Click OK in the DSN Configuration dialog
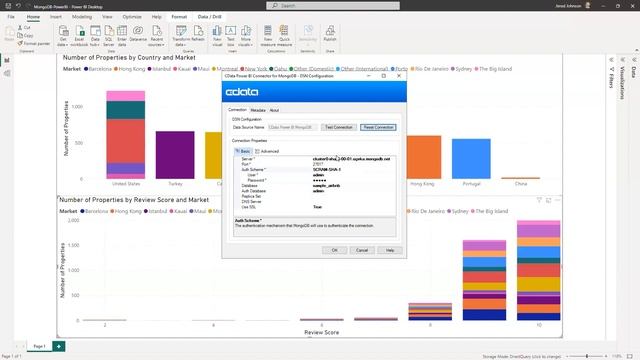The width and height of the screenshot is (640, 360). coord(334,250)
